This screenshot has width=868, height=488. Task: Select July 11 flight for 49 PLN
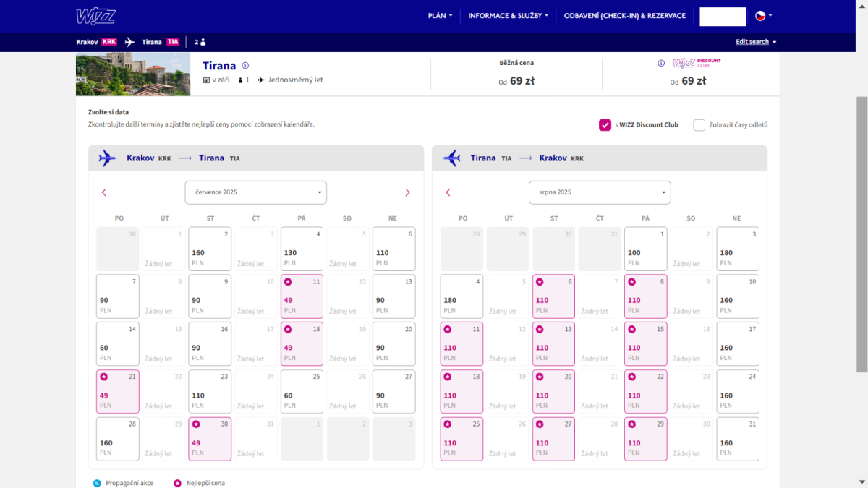pos(302,296)
